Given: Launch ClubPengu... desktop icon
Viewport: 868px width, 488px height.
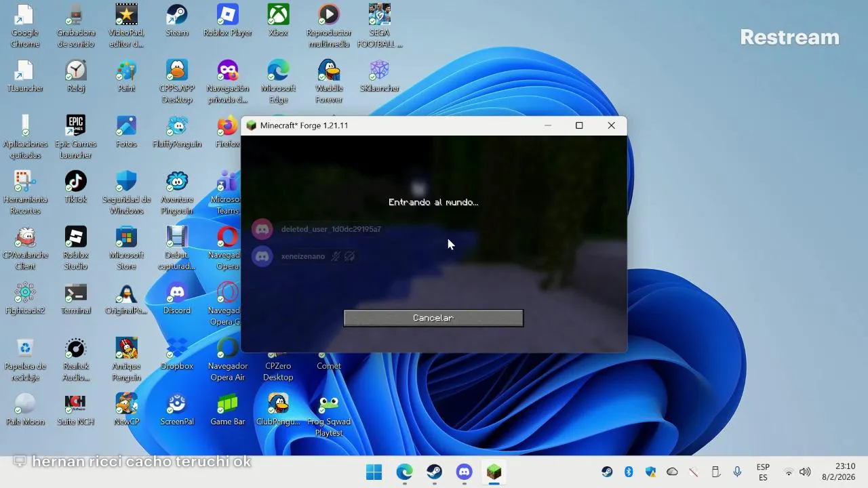Looking at the screenshot, I should point(278,409).
